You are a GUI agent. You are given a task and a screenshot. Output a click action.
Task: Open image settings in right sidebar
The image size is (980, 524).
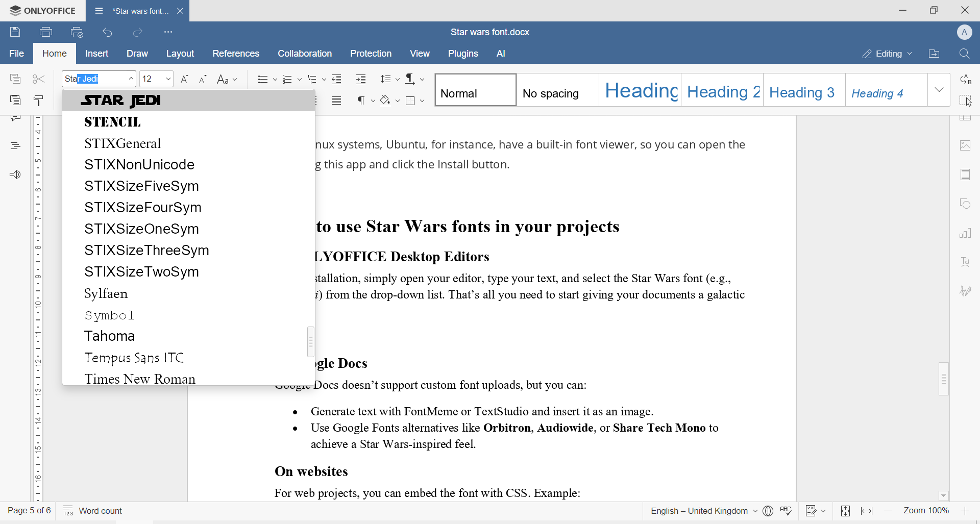(x=966, y=146)
